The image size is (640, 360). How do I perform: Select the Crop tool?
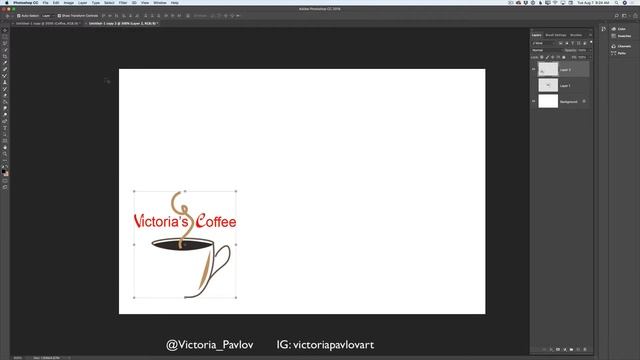tap(5, 56)
